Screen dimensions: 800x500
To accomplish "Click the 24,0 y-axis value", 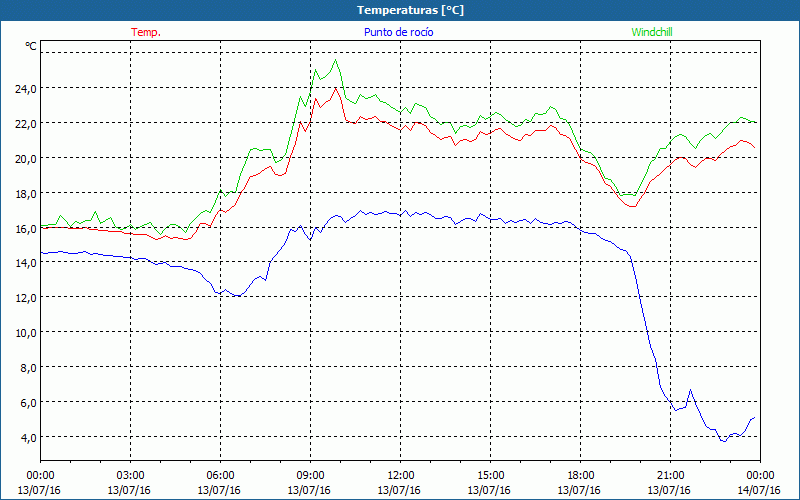I will pos(26,89).
